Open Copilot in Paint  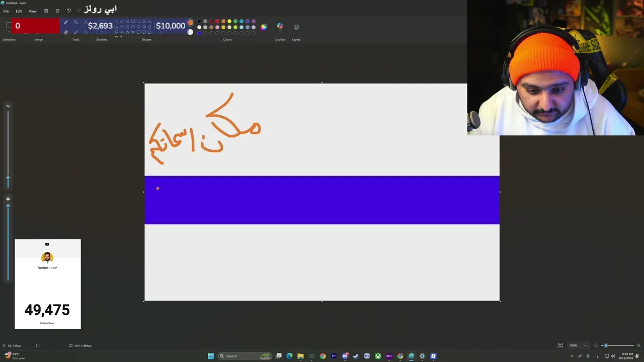coord(280,27)
